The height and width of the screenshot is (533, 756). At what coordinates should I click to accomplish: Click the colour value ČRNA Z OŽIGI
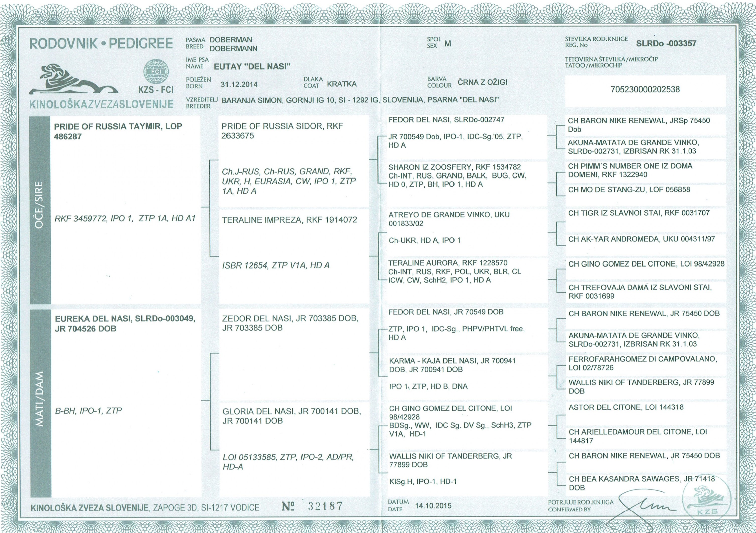[482, 82]
